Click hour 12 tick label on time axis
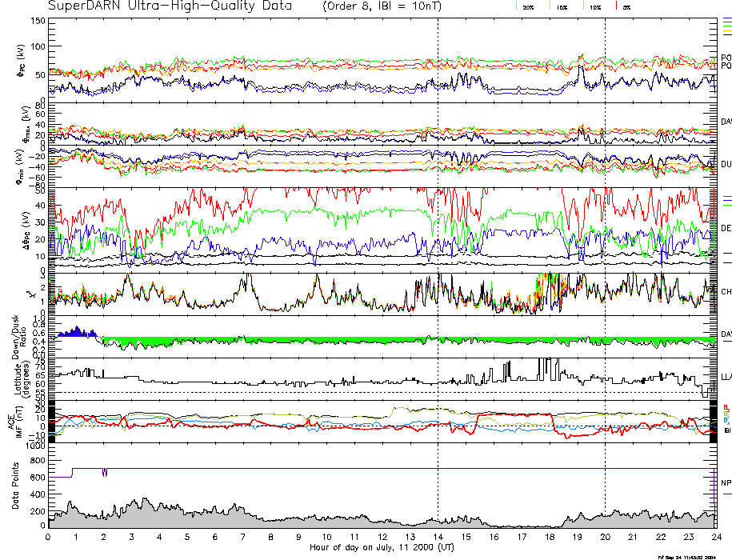732x560 pixels. pos(382,538)
